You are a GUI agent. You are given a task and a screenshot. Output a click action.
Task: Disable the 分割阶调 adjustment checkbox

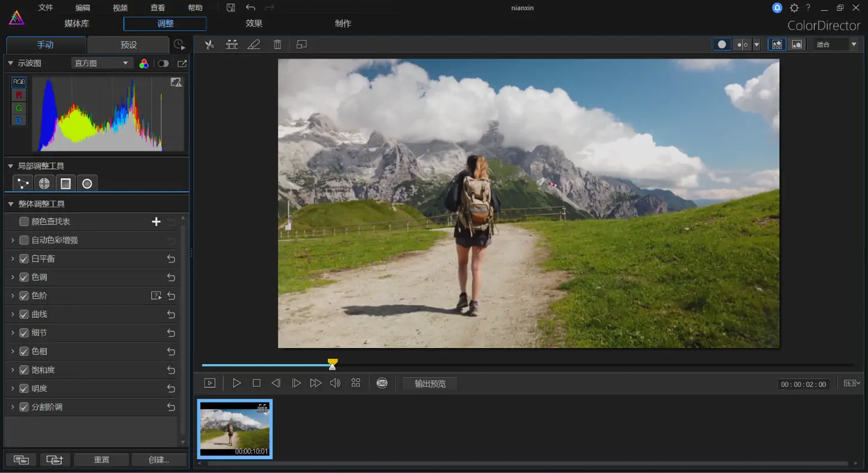point(24,407)
